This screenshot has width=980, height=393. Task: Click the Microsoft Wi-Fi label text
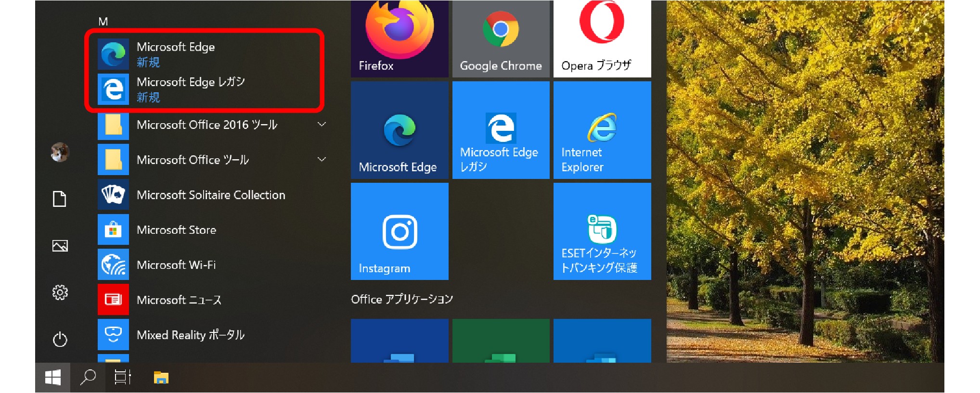[x=176, y=265]
